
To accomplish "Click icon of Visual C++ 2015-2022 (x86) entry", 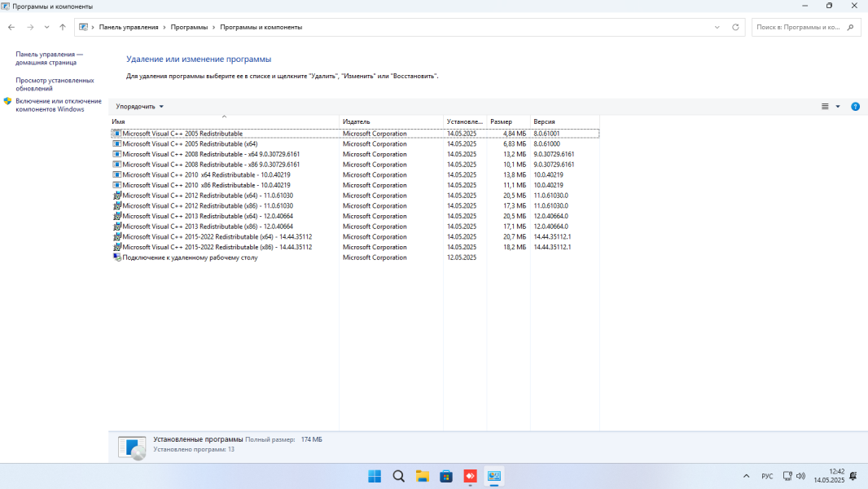I will click(x=116, y=247).
